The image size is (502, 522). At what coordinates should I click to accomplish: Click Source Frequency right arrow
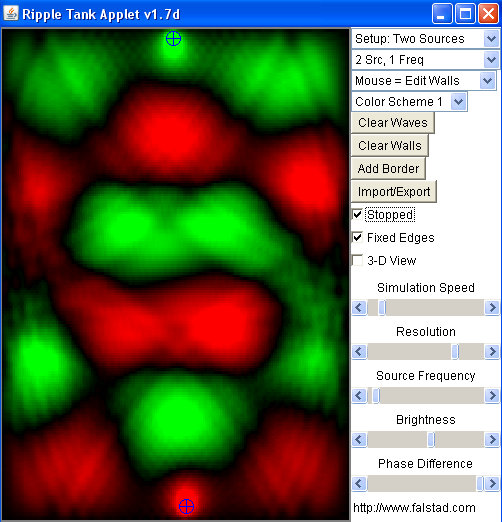(492, 395)
